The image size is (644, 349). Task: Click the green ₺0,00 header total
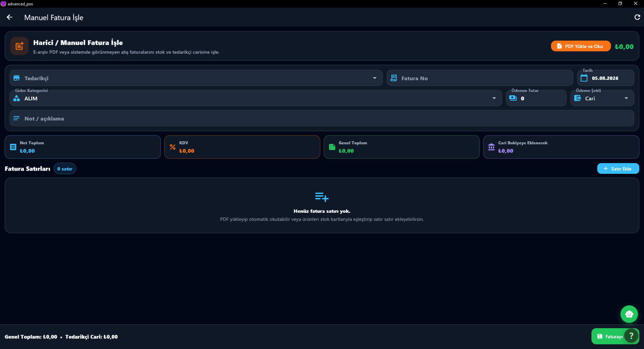(x=624, y=47)
